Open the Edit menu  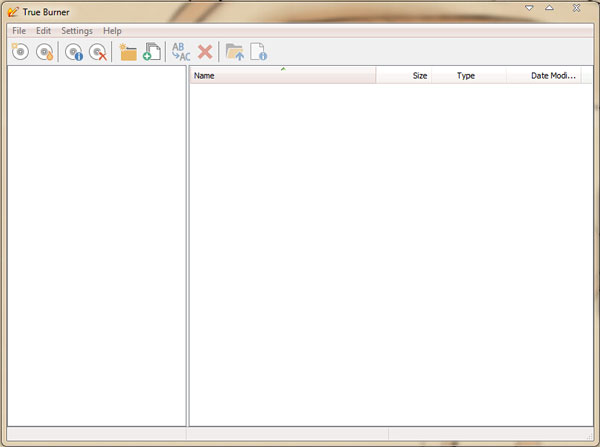(43, 31)
